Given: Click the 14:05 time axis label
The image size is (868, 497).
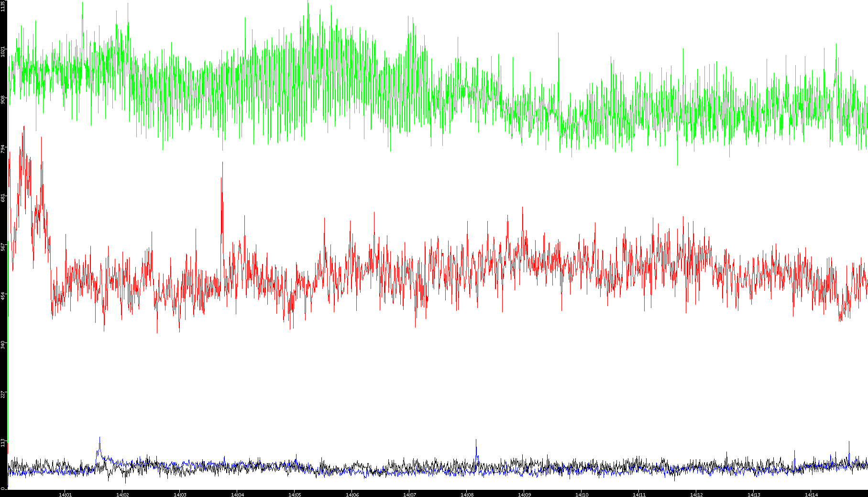Looking at the screenshot, I should tap(295, 494).
